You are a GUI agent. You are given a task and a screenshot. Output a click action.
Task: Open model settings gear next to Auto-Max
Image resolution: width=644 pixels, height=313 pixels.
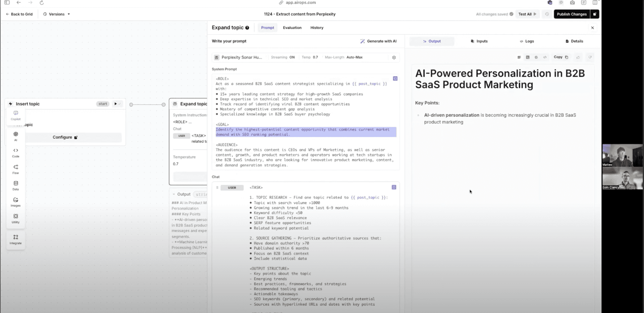coord(394,57)
